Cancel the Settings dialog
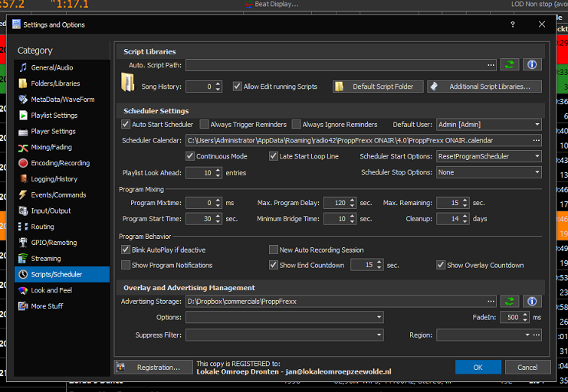 [x=528, y=367]
